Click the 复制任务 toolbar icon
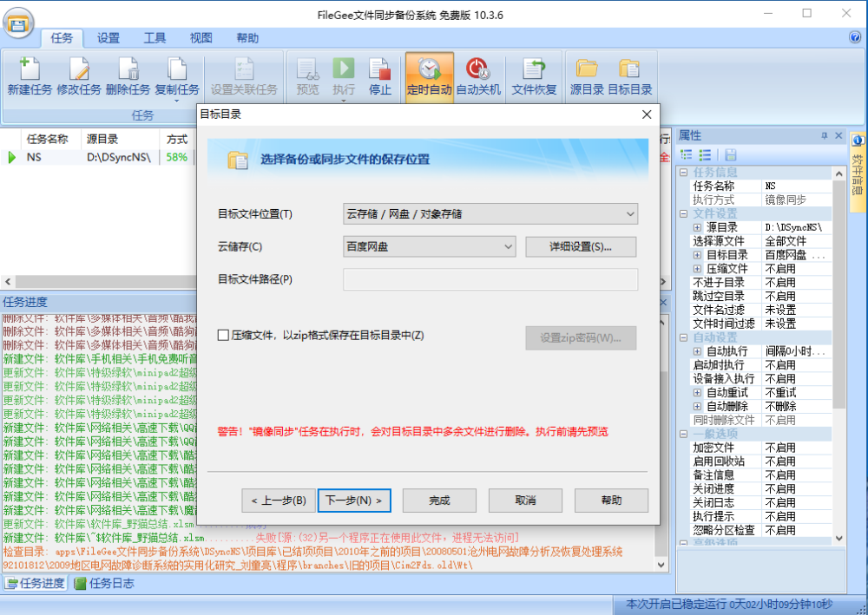The width and height of the screenshot is (868, 615). coord(177,75)
